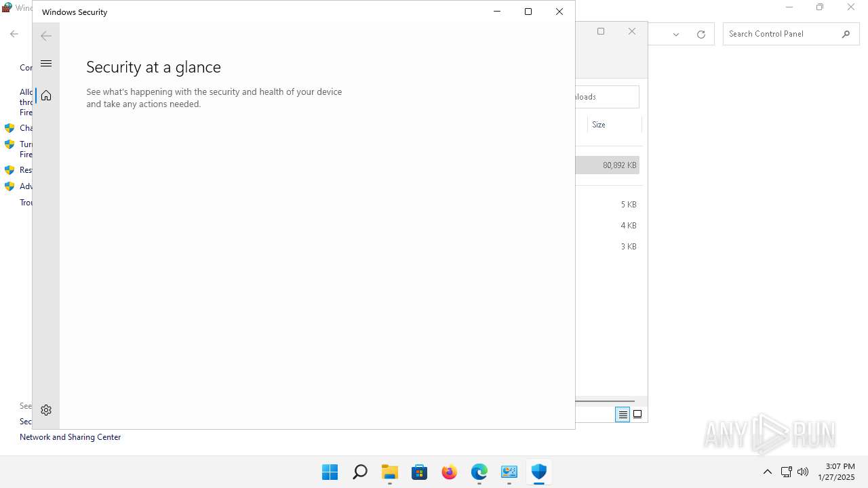Close the Windows Security window
Viewport: 868px width, 488px height.
pos(559,12)
